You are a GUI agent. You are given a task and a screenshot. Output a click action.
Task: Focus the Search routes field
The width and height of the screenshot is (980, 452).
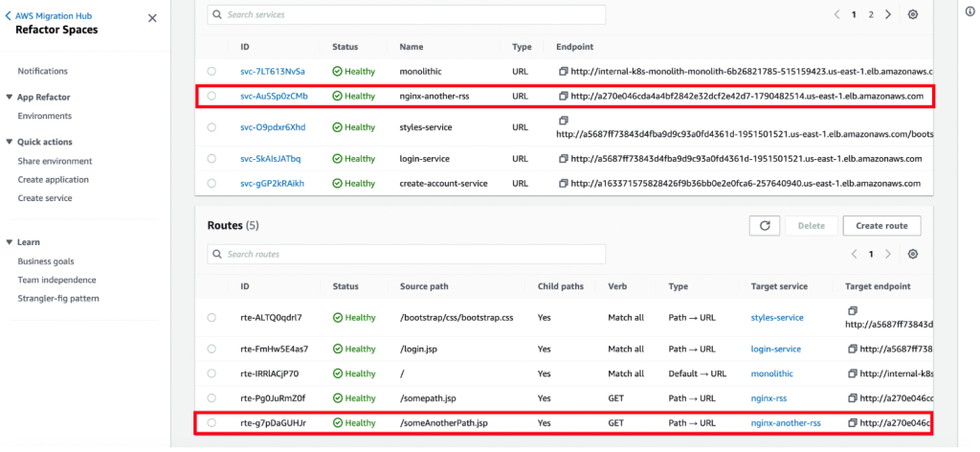pyautogui.click(x=406, y=254)
